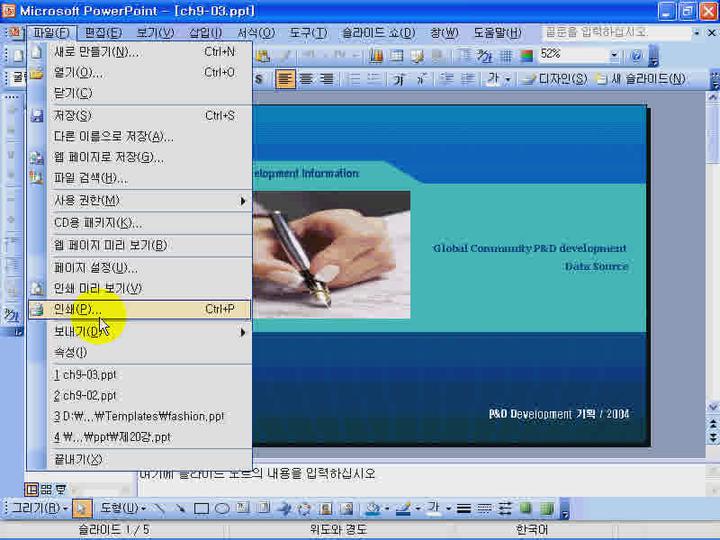Click the help question input box
This screenshot has width=720, height=540.
(617, 33)
